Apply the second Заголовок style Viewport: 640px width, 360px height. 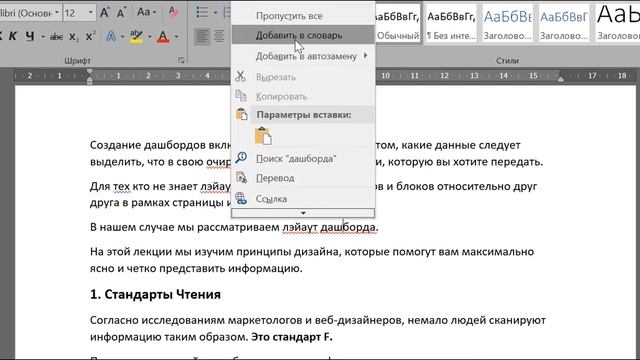[564, 22]
